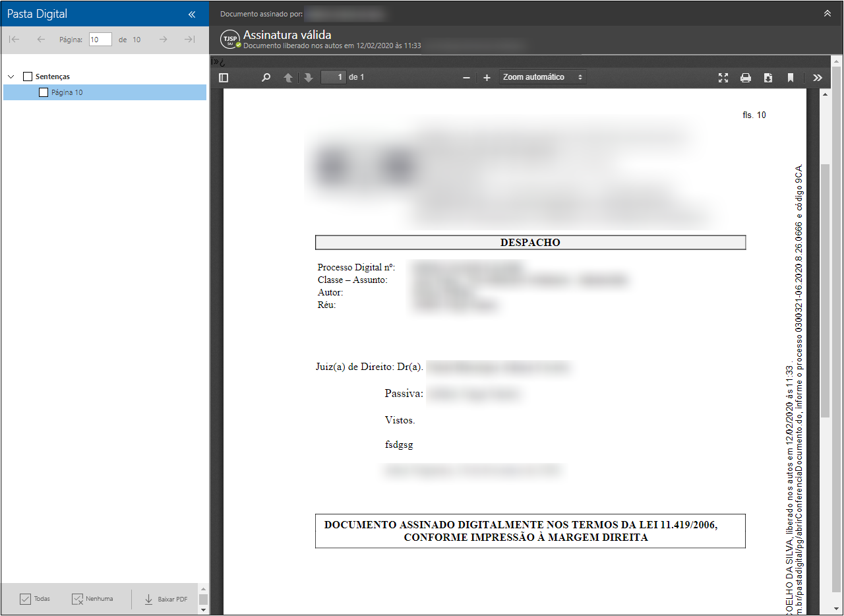The image size is (844, 616).
Task: Click the Processo Digital nº label
Action: coord(356,267)
